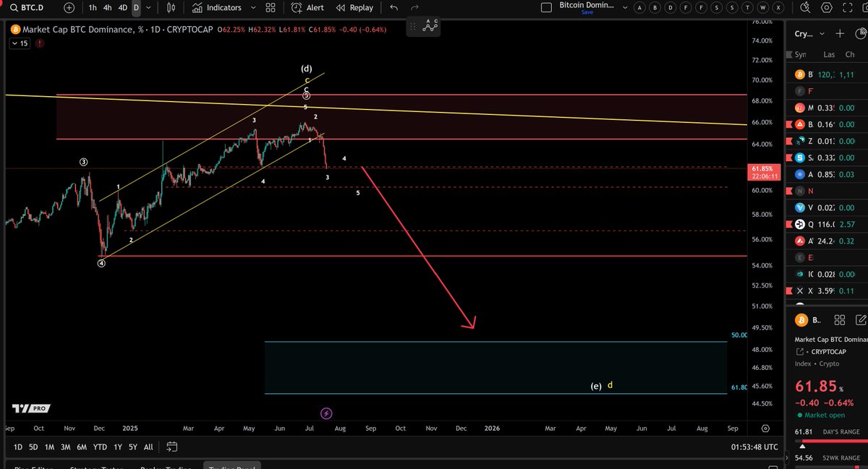Redo the last chart action
Image resolution: width=868 pixels, height=469 pixels.
coord(414,7)
